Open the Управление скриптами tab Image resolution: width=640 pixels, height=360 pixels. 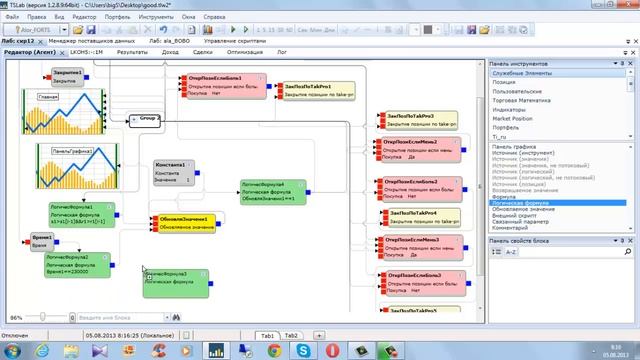point(235,41)
